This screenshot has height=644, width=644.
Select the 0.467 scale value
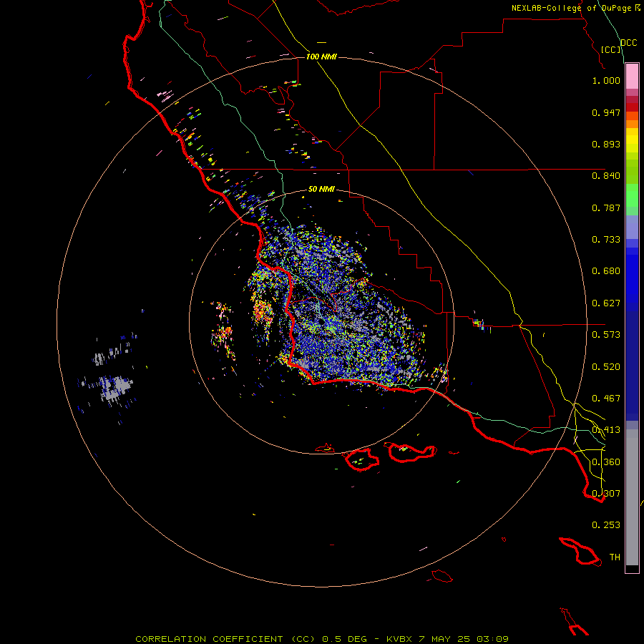point(606,399)
